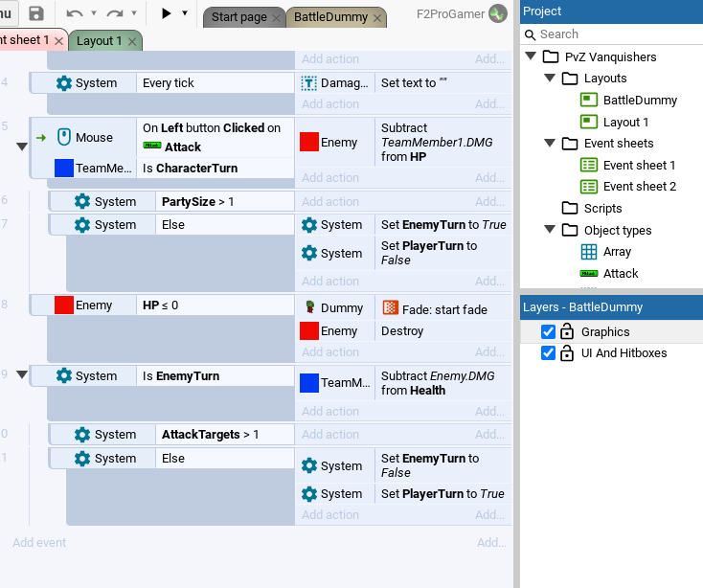The width and height of the screenshot is (703, 588).
Task: Click gear icon for PartySize condition
Action: point(82,201)
